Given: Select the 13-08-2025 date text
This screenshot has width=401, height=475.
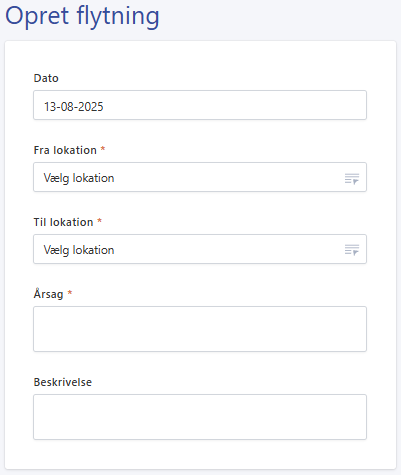Looking at the screenshot, I should [x=74, y=107].
